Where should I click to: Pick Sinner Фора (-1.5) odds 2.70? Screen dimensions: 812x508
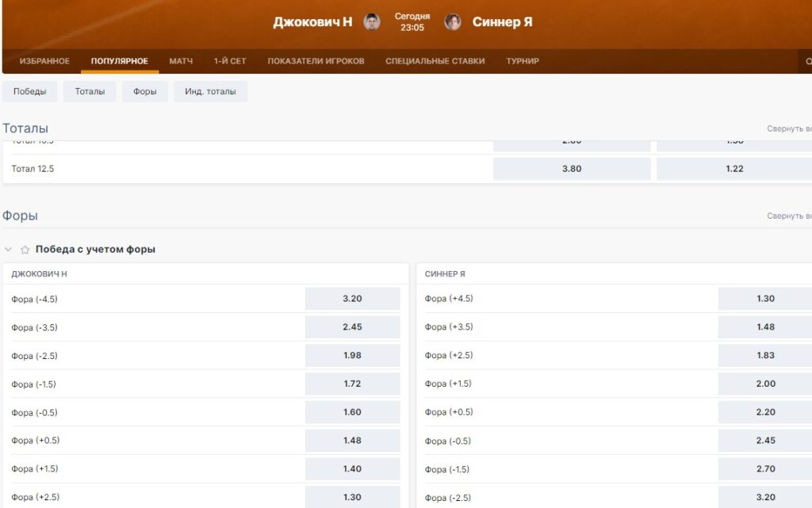(x=765, y=468)
